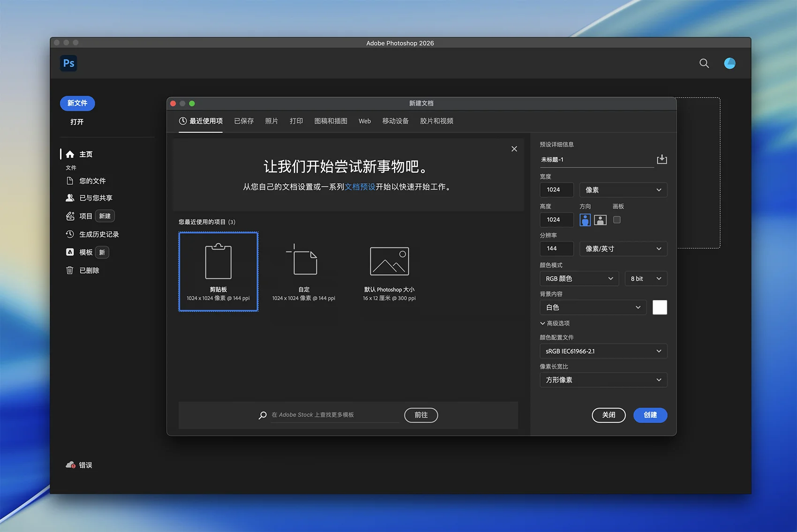
Task: Dismiss the welcome banner with the X icon
Action: (x=514, y=149)
